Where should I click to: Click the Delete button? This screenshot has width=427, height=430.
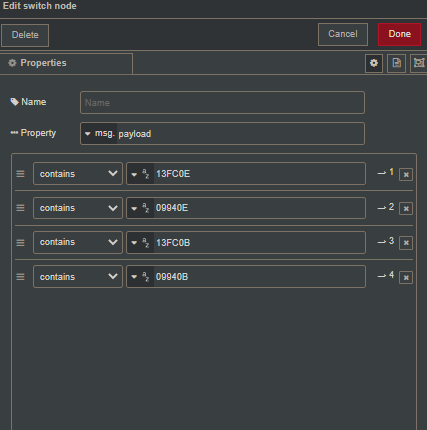click(25, 35)
